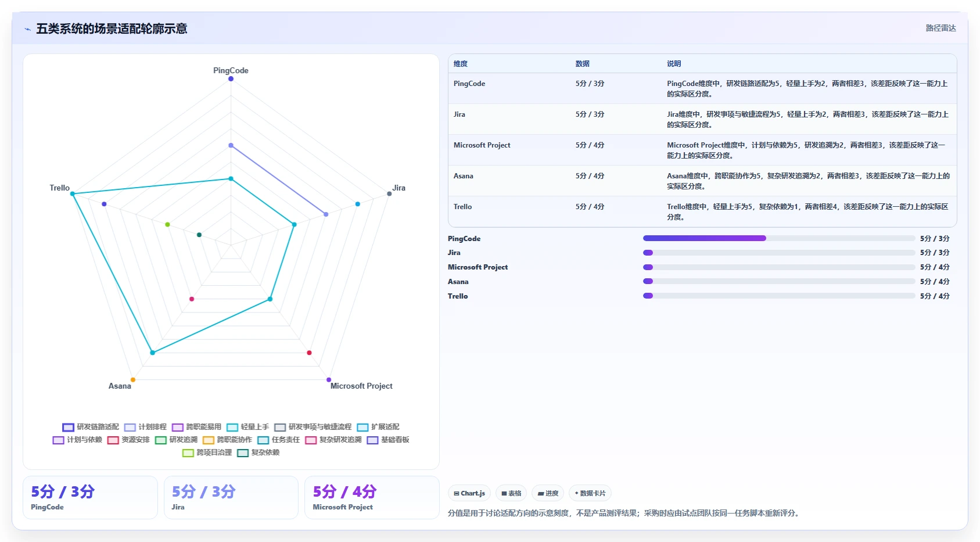This screenshot has height=542, width=980.
Task: Click the PingCode progress bar
Action: point(779,238)
